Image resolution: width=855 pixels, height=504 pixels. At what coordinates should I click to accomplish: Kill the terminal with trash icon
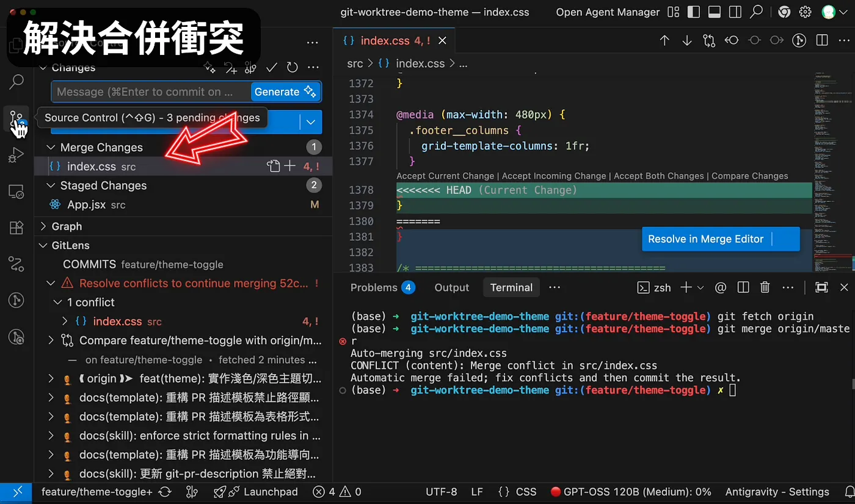pos(765,287)
